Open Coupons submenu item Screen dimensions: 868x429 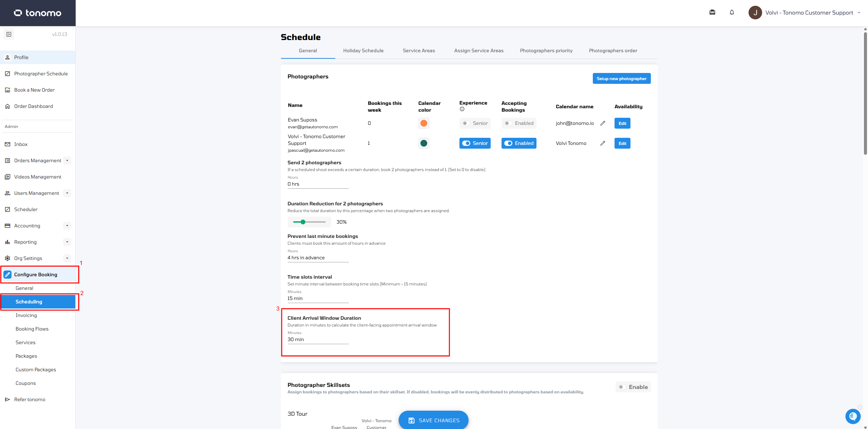tap(25, 383)
